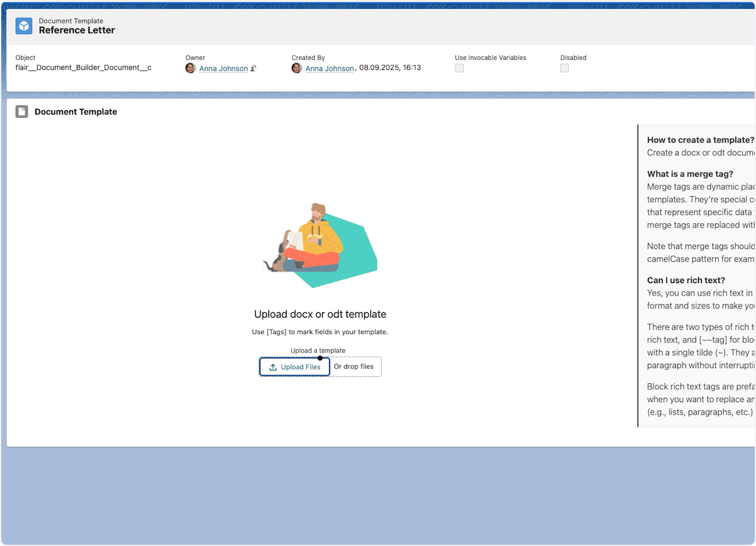Click the Upload Files button
The height and width of the screenshot is (546, 756).
[x=294, y=366]
